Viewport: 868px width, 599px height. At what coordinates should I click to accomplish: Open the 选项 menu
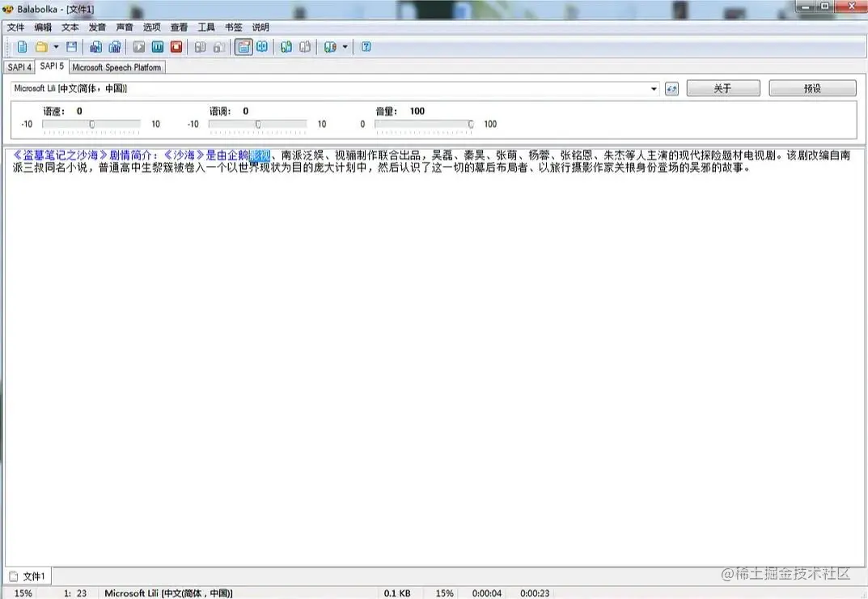tap(152, 28)
